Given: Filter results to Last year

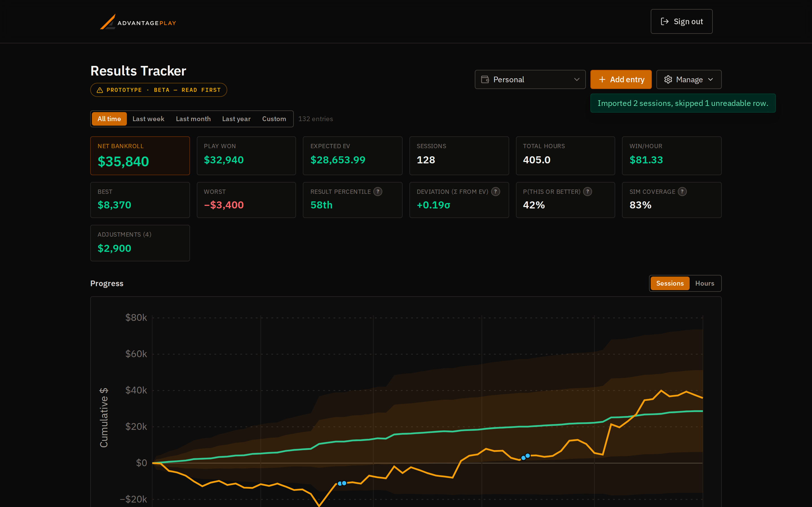Looking at the screenshot, I should click(236, 119).
